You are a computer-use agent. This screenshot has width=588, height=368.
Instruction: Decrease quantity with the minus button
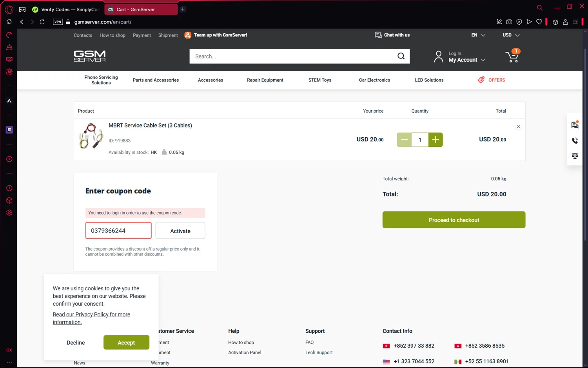click(404, 140)
